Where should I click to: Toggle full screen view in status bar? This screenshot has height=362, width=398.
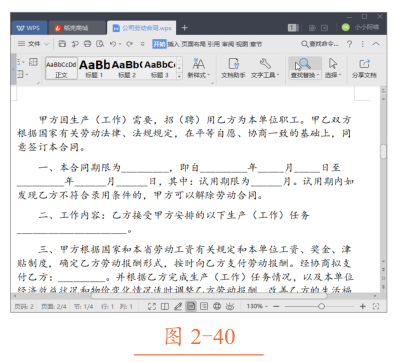pos(152,306)
